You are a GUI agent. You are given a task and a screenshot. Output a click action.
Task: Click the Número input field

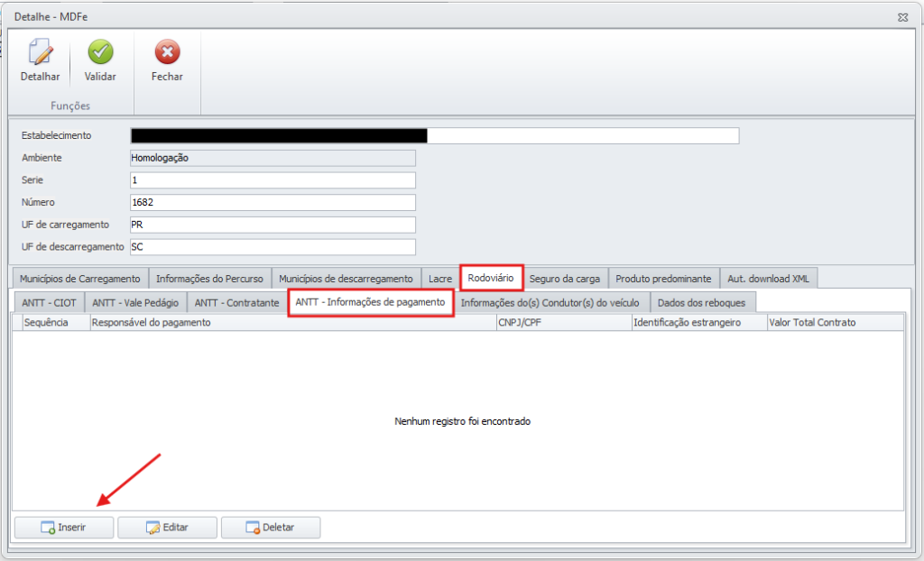273,202
